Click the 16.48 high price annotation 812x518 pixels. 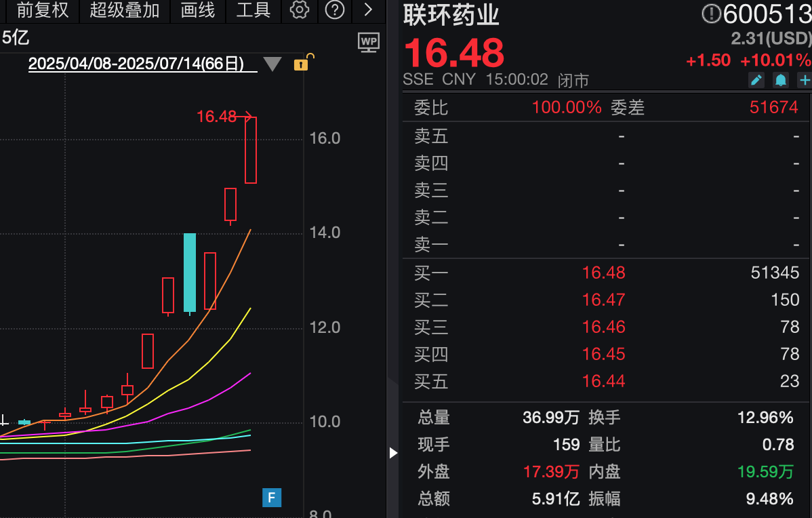click(x=216, y=117)
